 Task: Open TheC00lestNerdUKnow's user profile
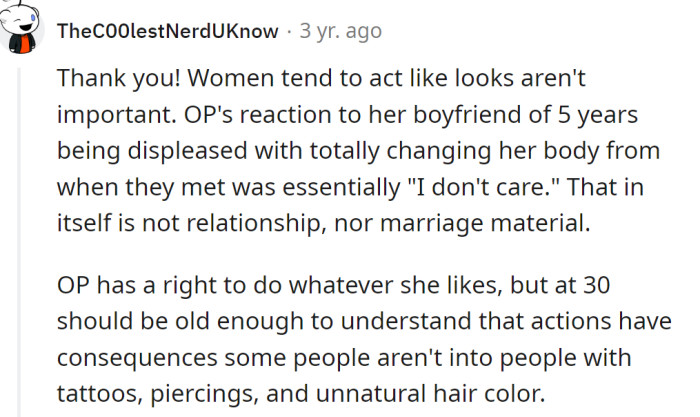point(168,31)
